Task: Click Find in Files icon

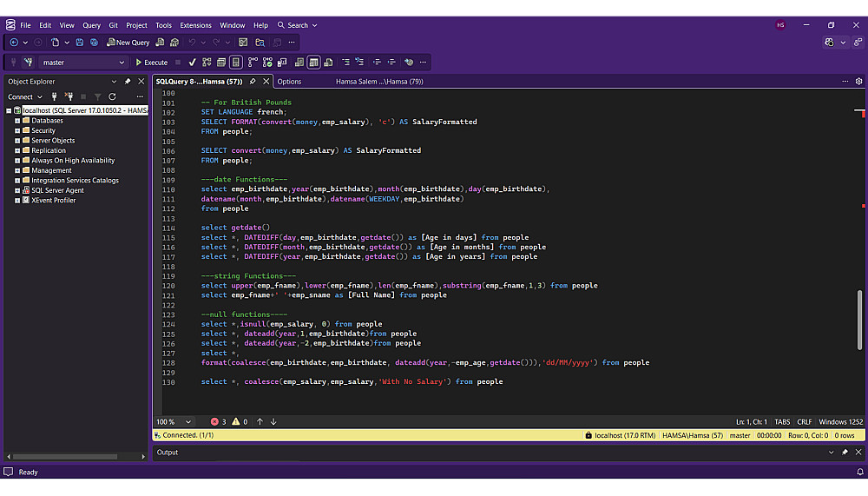Action: click(260, 42)
